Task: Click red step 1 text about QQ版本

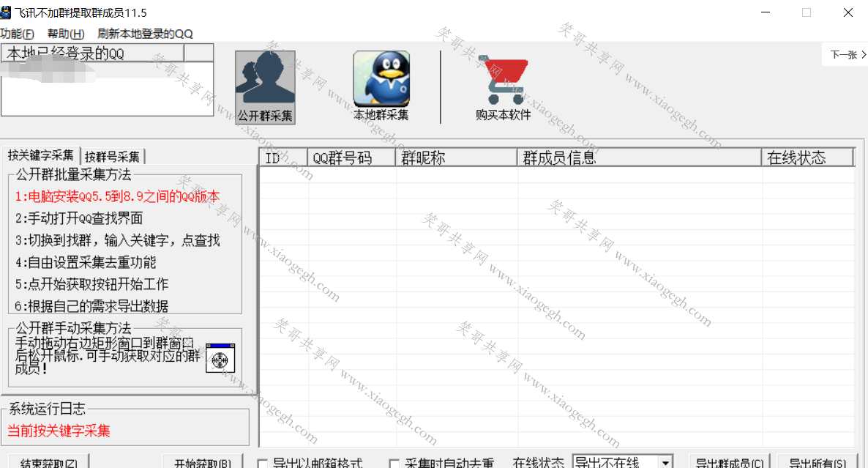Action: point(117,196)
